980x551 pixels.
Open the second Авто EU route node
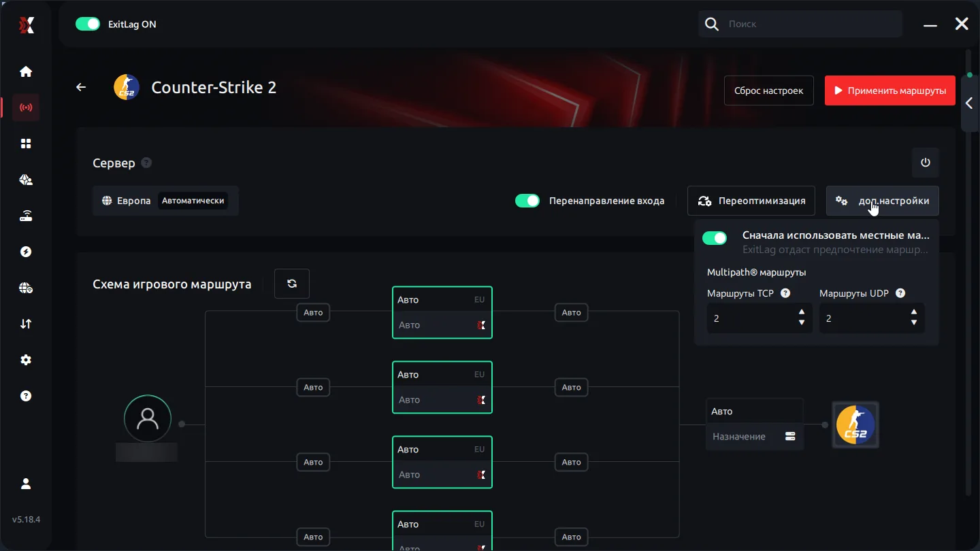pyautogui.click(x=442, y=387)
